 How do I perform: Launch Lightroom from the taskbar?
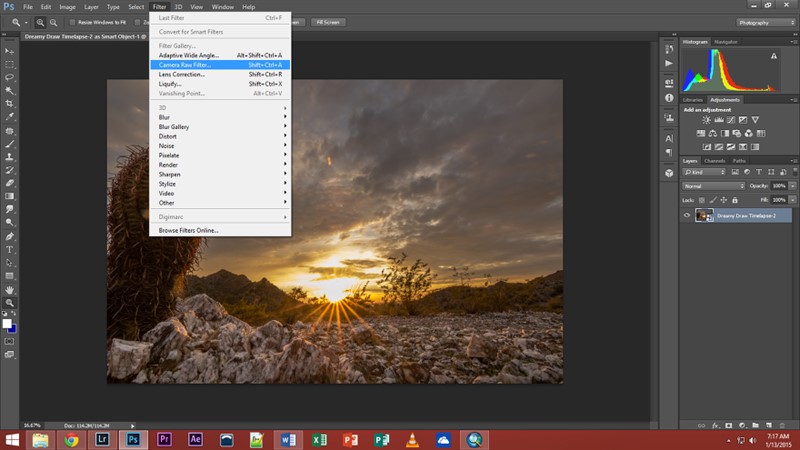pyautogui.click(x=102, y=439)
